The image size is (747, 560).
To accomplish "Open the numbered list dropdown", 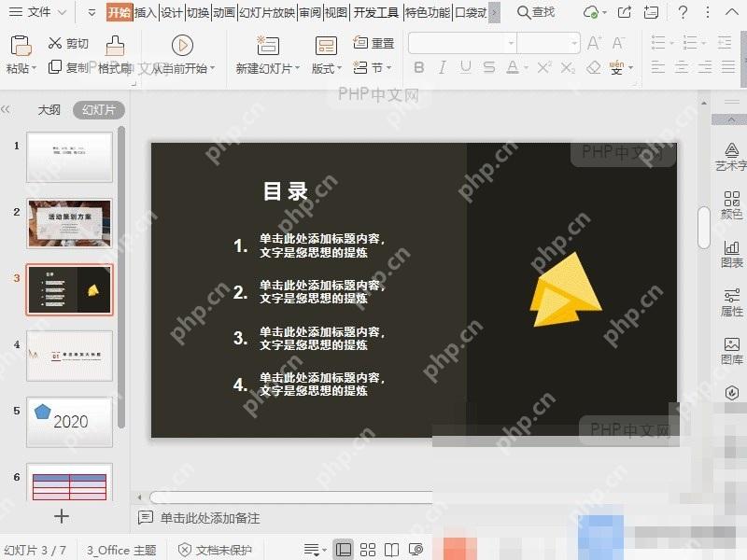I will point(704,43).
